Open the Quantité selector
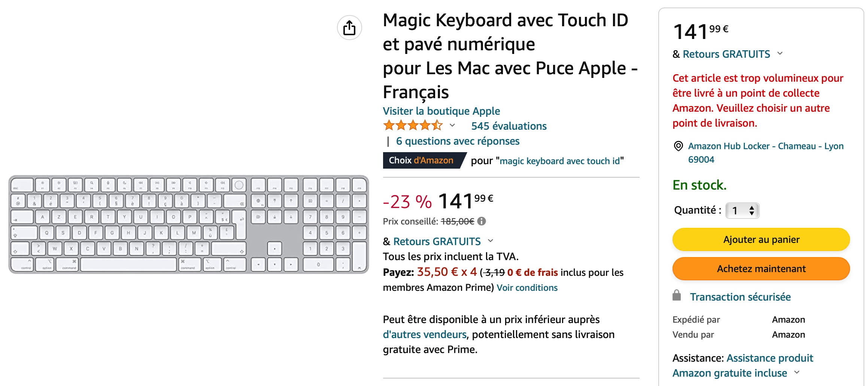The height and width of the screenshot is (386, 868). click(x=741, y=211)
